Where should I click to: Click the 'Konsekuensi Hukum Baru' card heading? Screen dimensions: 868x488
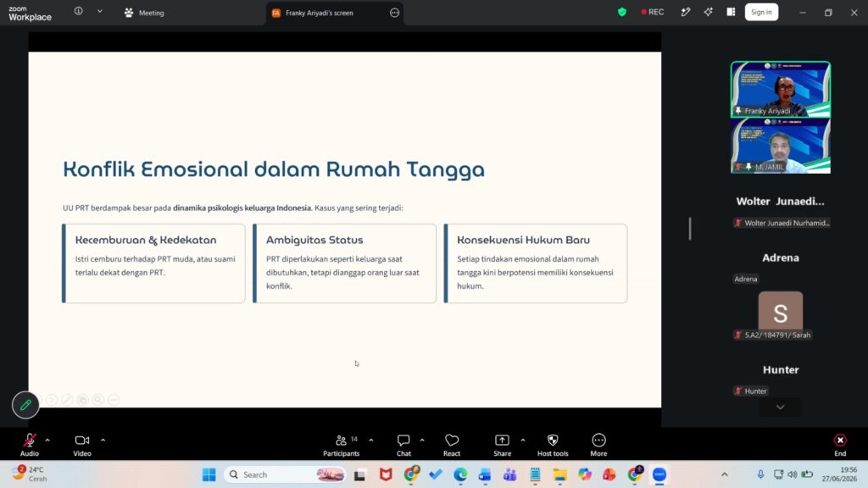pyautogui.click(x=523, y=240)
